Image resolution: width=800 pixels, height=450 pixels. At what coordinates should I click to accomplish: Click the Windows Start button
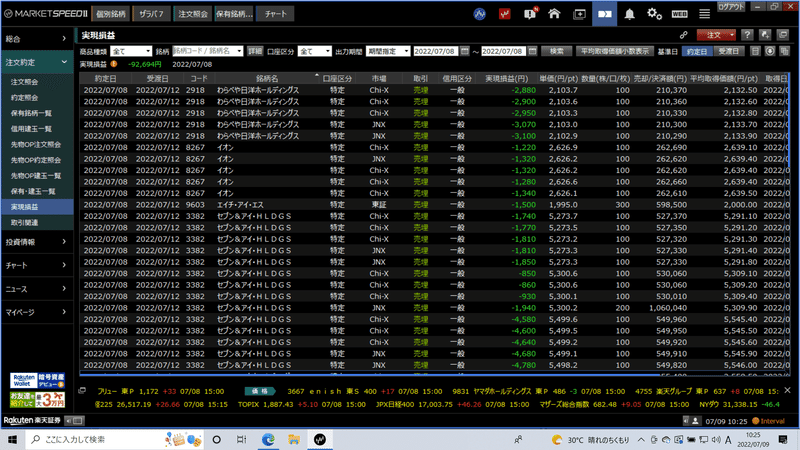(x=12, y=439)
